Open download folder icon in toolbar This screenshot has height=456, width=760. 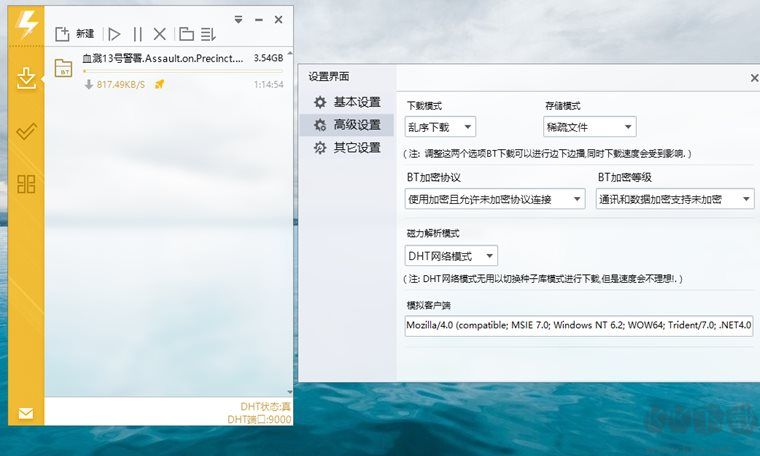coord(187,34)
